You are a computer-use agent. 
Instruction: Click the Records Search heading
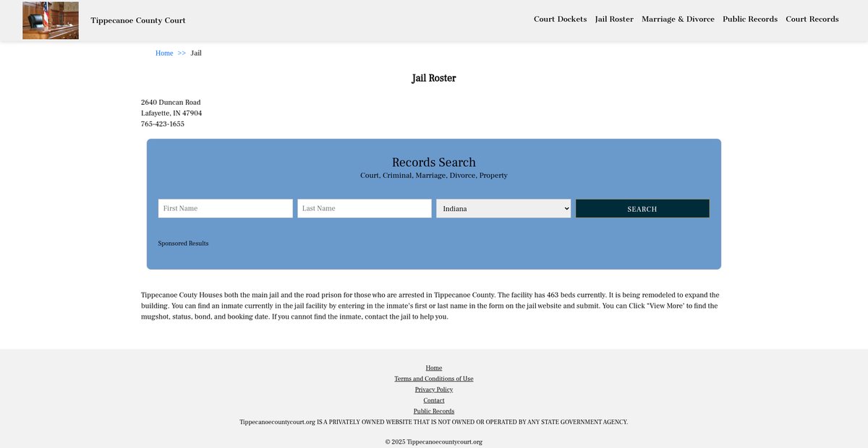click(434, 162)
